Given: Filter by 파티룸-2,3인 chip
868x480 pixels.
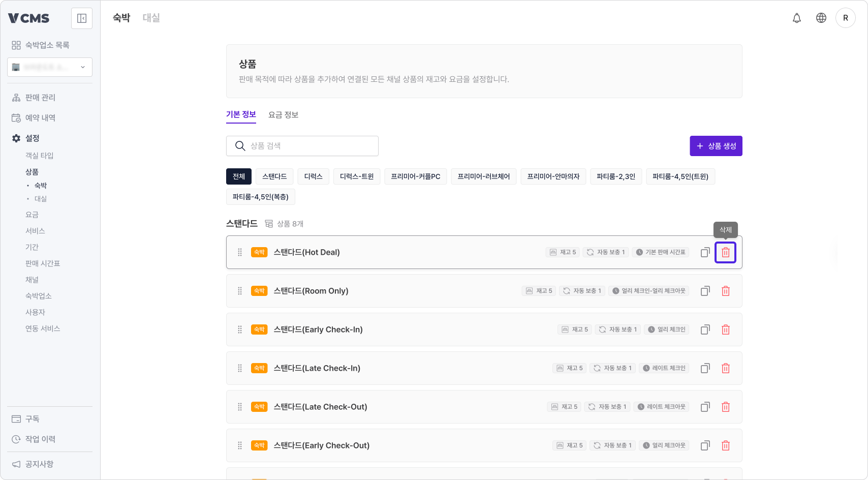Looking at the screenshot, I should tap(616, 176).
